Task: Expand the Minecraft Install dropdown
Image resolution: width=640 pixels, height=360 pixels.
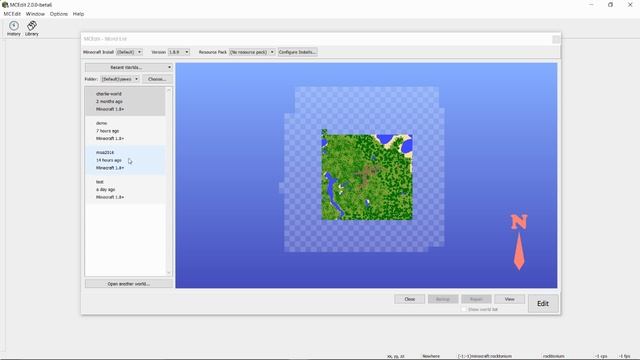Action: pyautogui.click(x=129, y=52)
